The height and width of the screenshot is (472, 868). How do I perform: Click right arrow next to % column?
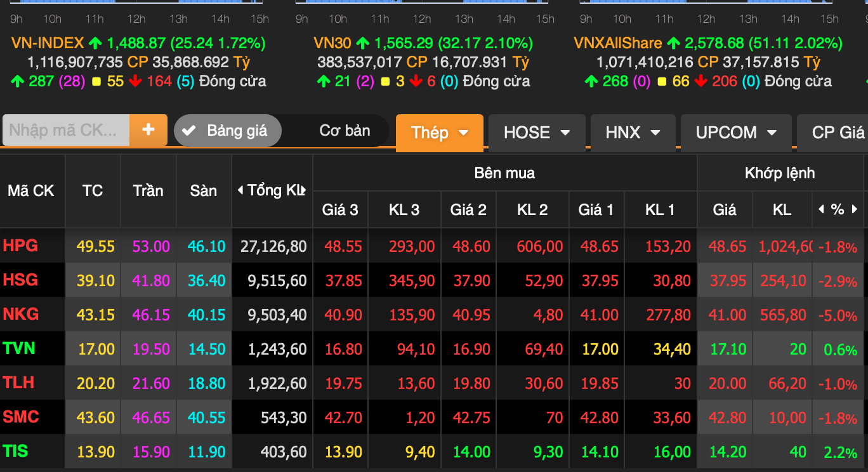854,209
